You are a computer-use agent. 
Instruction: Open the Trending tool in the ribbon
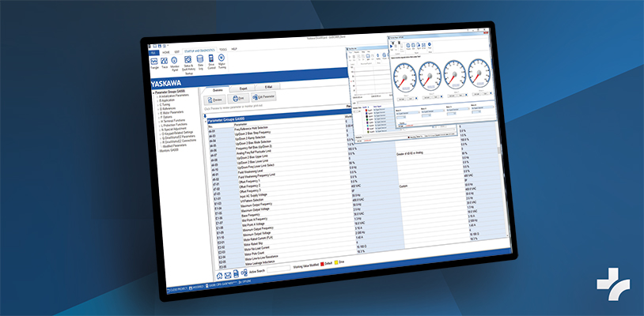[x=154, y=63]
